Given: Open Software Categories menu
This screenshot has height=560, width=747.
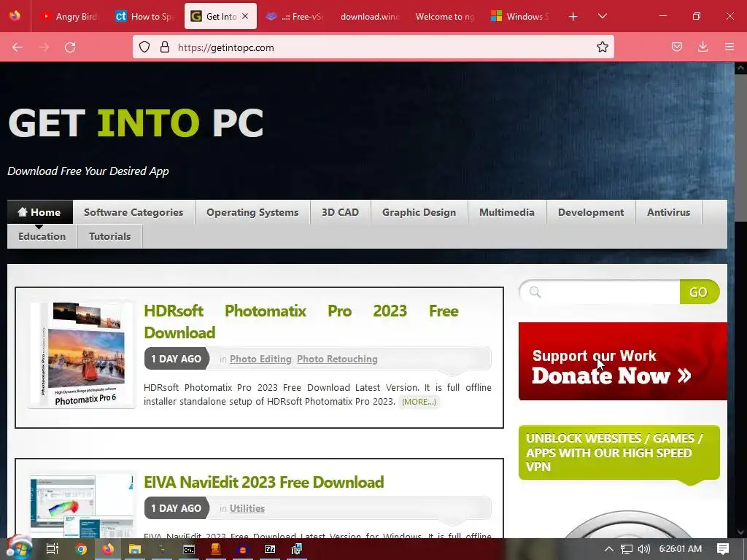Looking at the screenshot, I should [133, 212].
